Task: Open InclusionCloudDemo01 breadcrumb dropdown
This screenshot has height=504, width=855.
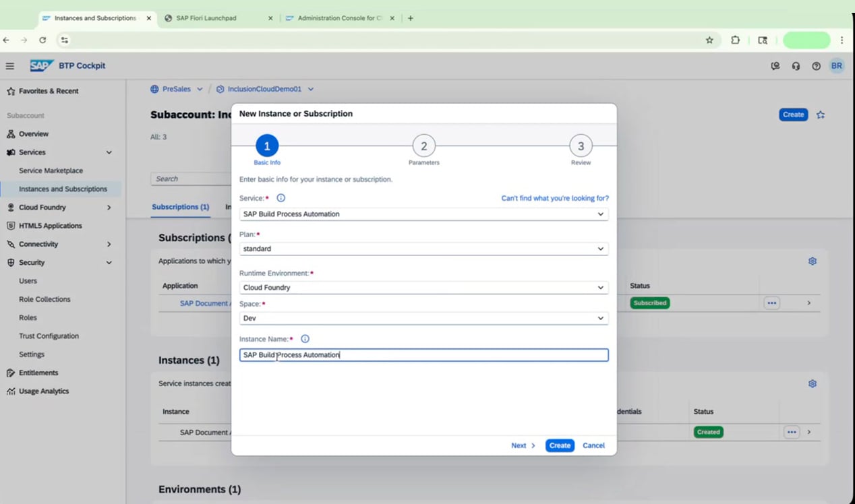Action: [x=310, y=89]
